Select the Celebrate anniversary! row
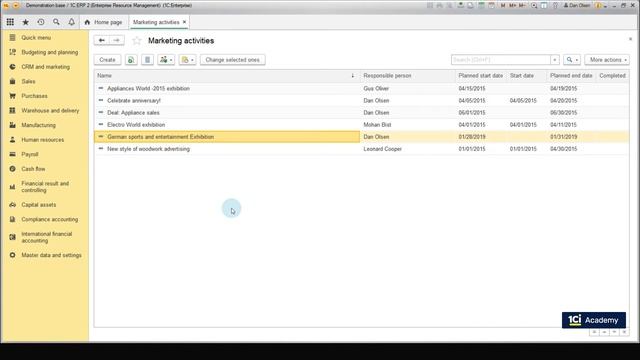This screenshot has width=640, height=360. click(x=361, y=100)
